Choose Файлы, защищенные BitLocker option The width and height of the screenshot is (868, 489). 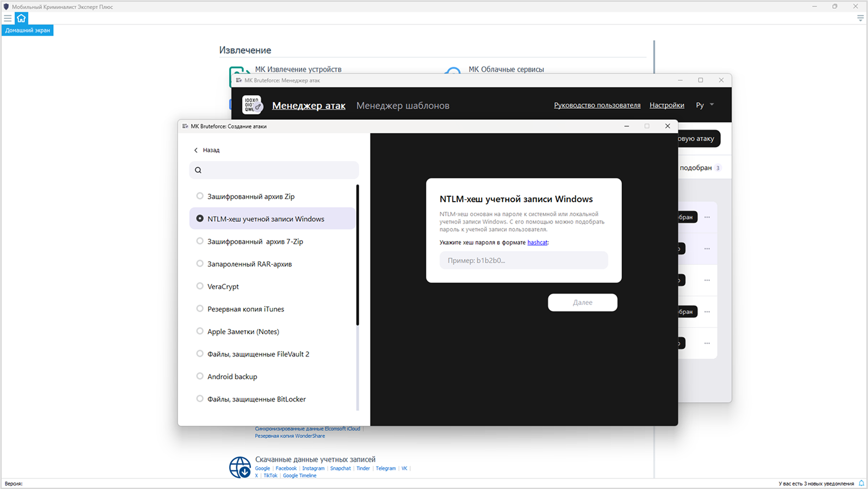coord(272,399)
